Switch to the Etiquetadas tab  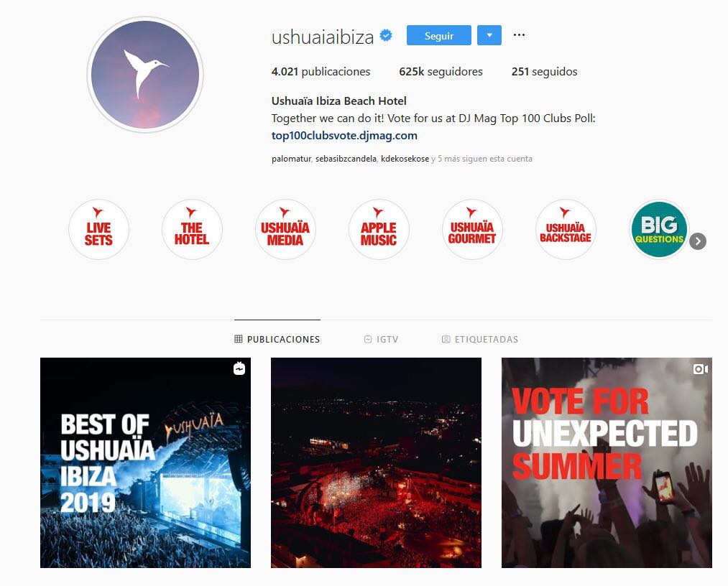[x=480, y=339]
